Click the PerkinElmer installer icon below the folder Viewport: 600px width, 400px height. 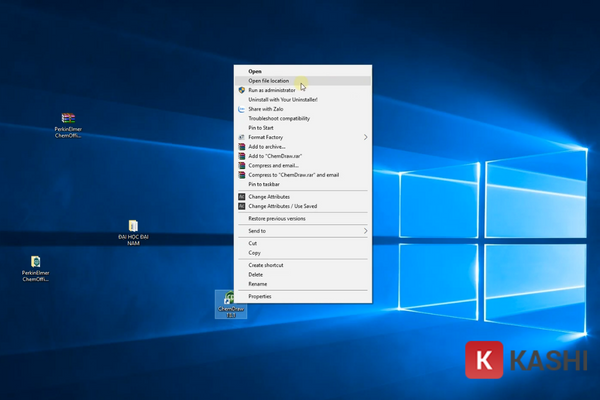point(35,262)
